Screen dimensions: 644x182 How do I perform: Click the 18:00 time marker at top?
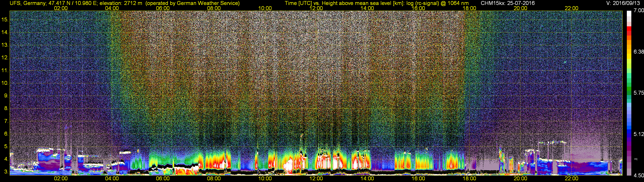[x=469, y=8]
